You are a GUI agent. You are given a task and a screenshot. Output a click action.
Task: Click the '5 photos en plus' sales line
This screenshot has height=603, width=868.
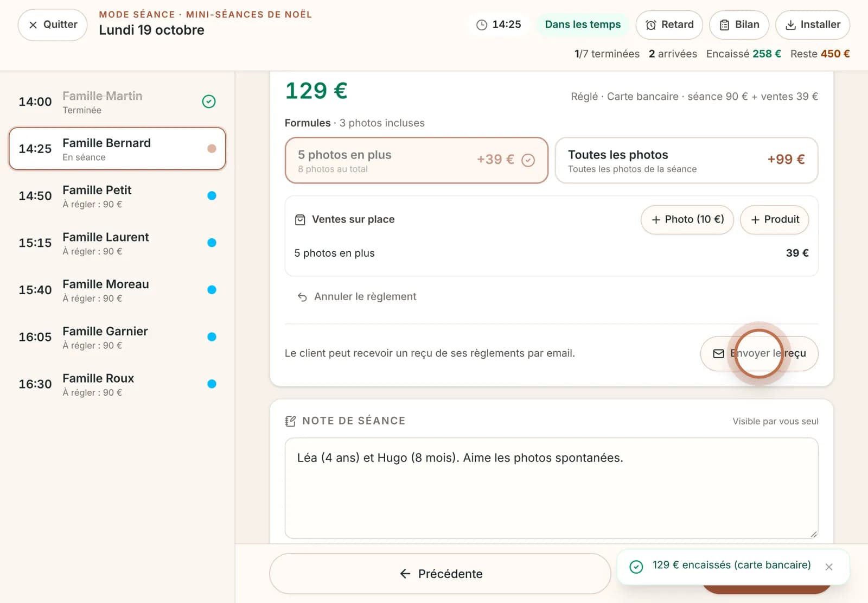pos(551,253)
